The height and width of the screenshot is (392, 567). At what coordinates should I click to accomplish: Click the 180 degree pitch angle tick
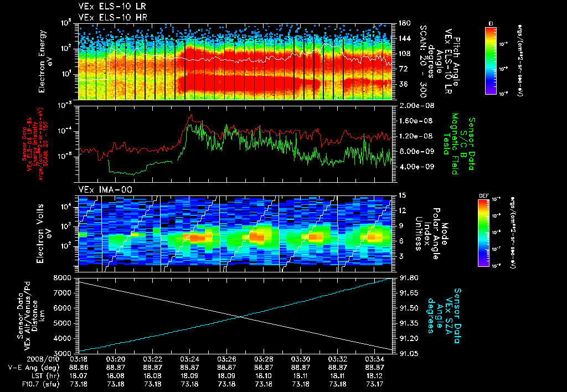(x=405, y=23)
